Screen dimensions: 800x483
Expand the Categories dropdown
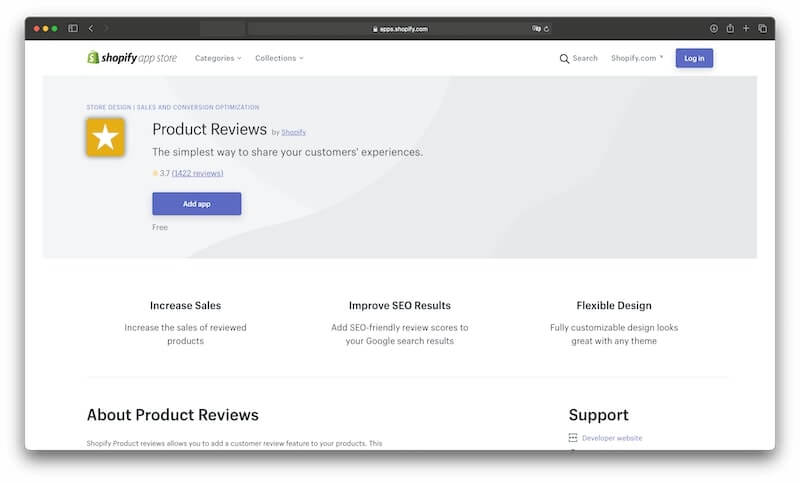pos(218,58)
